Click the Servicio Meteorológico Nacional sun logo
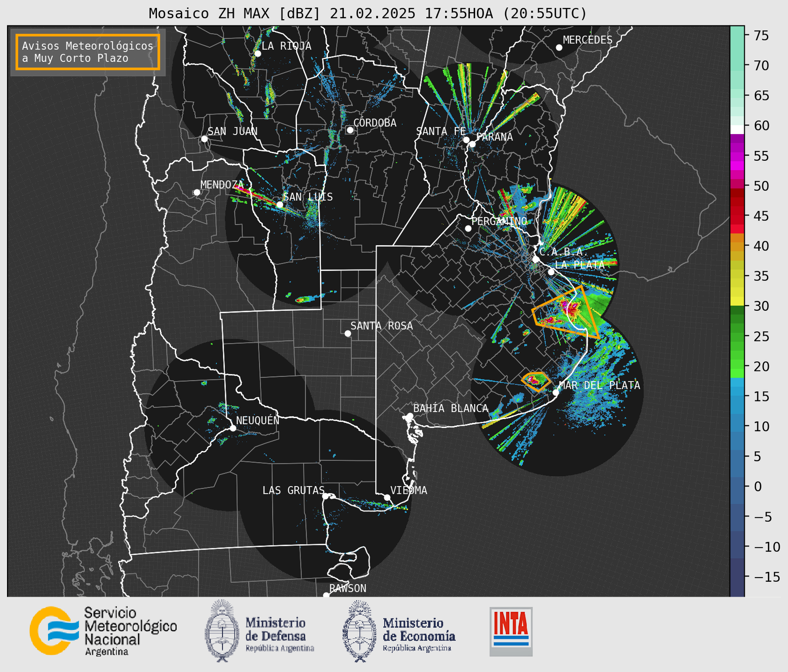 [53, 630]
